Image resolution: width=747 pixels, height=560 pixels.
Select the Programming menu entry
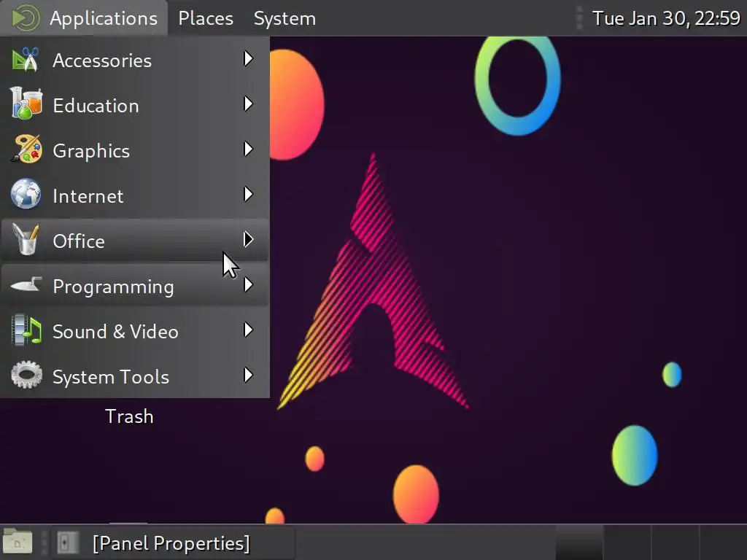click(x=135, y=285)
